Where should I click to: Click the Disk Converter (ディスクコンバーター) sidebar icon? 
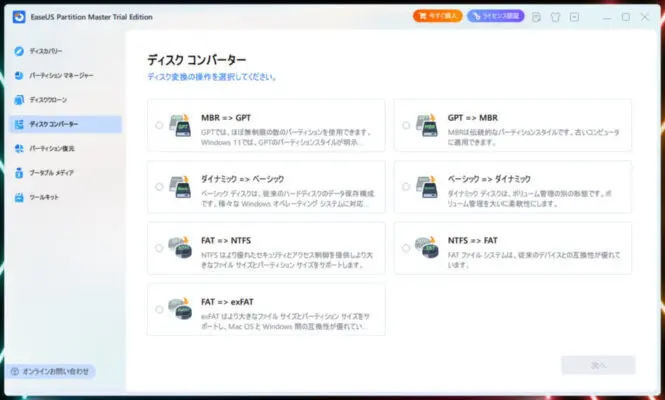19,124
